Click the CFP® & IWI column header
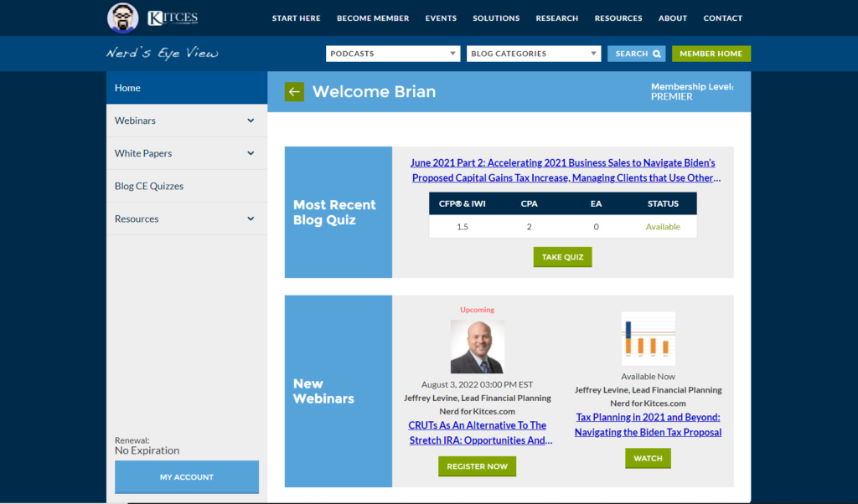Screen dimensions: 858x504 (x=462, y=203)
